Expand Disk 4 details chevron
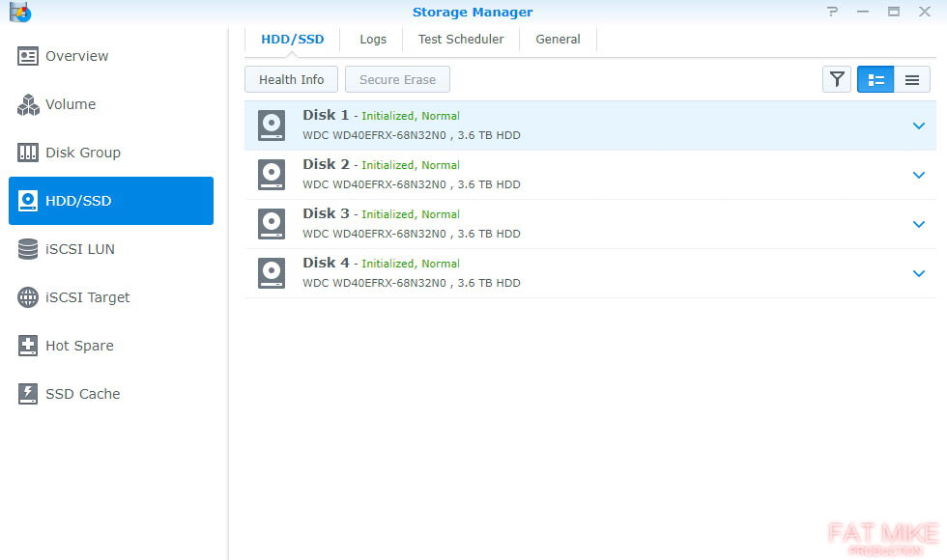This screenshot has width=947, height=560. [x=919, y=273]
